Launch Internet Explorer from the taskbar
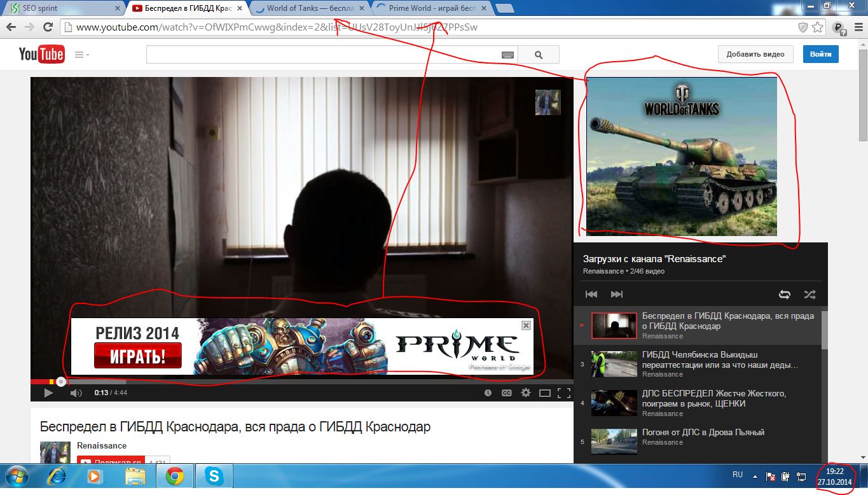 57,476
